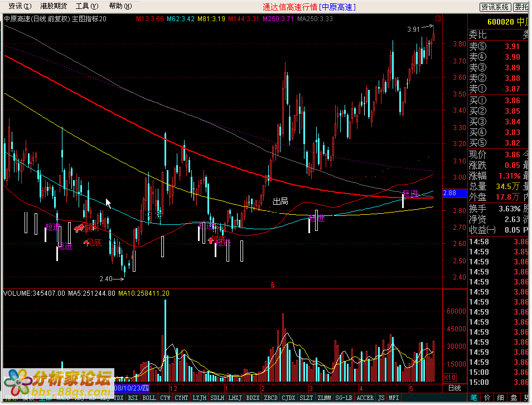Click the MA250:3.33 moving average label
Viewport: 532px width, 405px height.
click(315, 19)
